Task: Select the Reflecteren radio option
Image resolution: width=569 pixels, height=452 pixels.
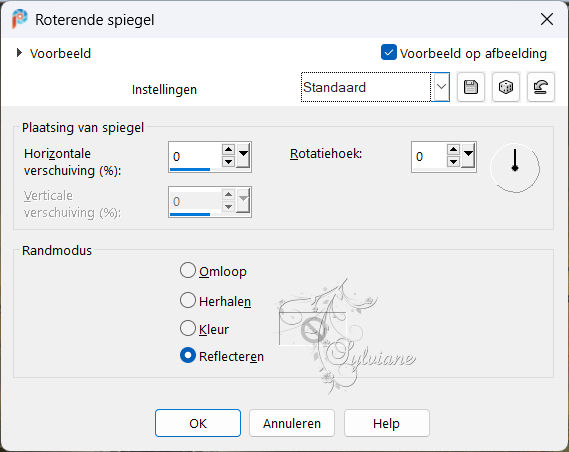Action: (188, 356)
